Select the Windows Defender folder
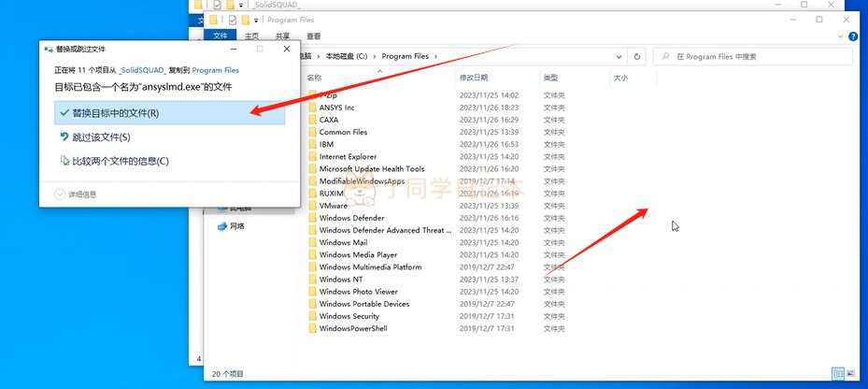Image resolution: width=868 pixels, height=389 pixels. 351,218
